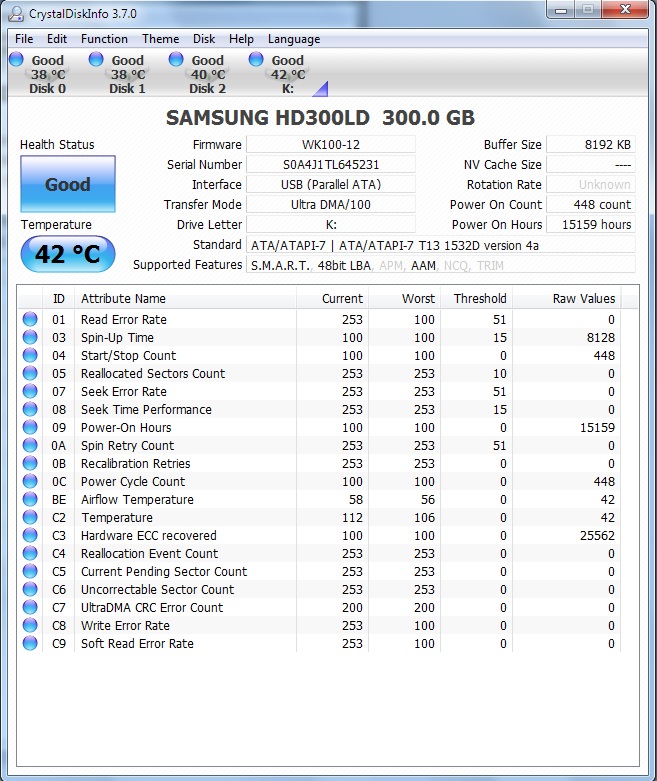657x781 pixels.
Task: Open the Language menu
Action: click(294, 39)
